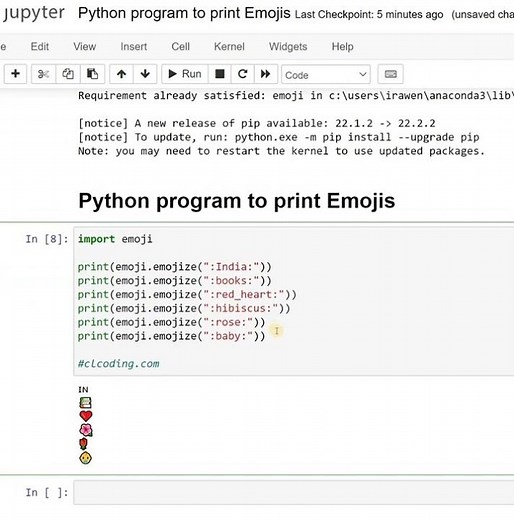Click the 'In [8]:' cell prompt
514x520 pixels.
click(47, 239)
